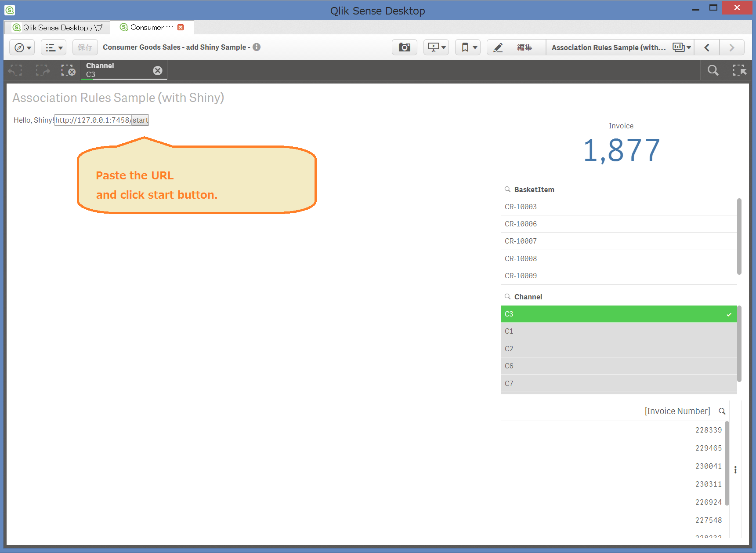Close the Consumer tab
The width and height of the screenshot is (756, 553).
(x=181, y=27)
